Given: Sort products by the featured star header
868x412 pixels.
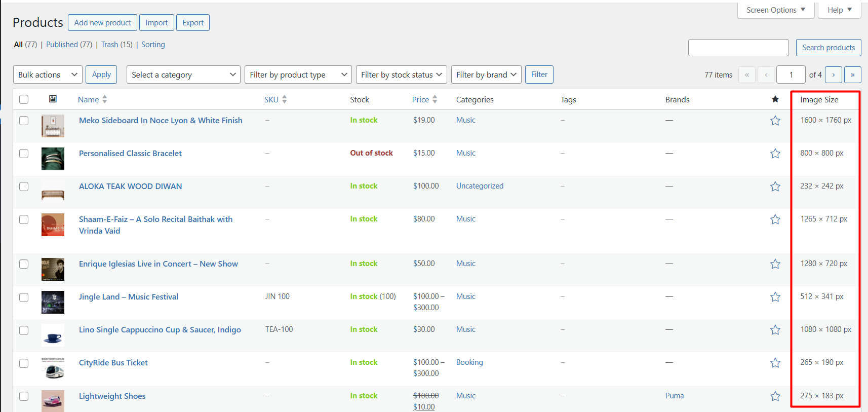Looking at the screenshot, I should [775, 99].
